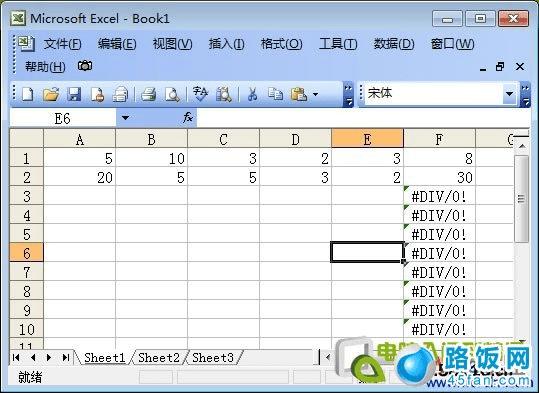
Task: Click the Select All corner button
Action: tap(26, 139)
